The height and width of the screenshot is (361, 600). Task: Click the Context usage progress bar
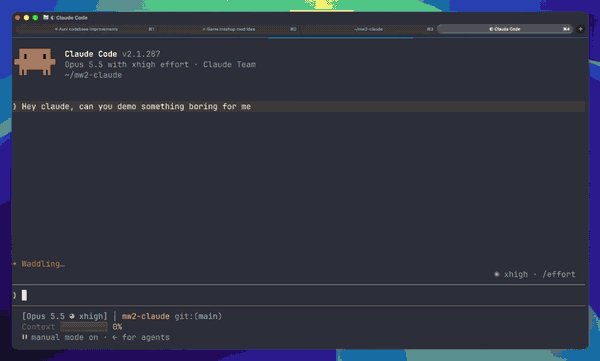coord(84,327)
